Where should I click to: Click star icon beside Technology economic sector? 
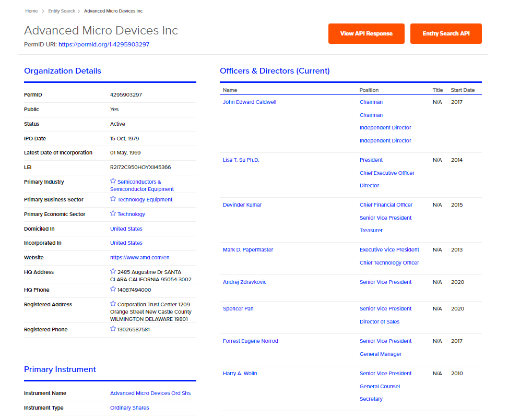click(x=113, y=213)
